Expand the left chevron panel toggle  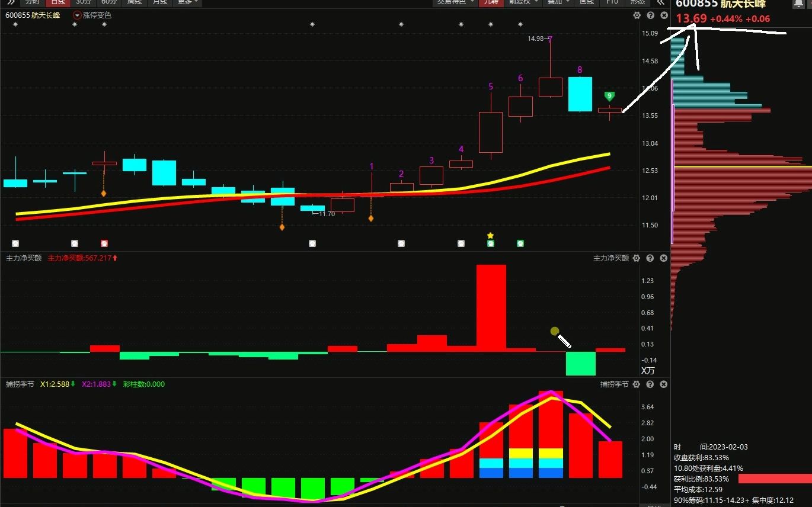click(11, 2)
